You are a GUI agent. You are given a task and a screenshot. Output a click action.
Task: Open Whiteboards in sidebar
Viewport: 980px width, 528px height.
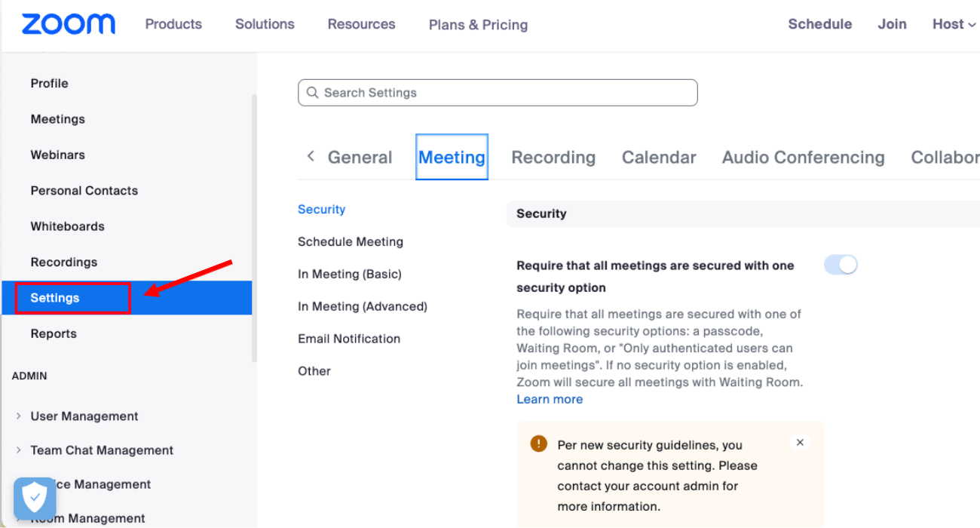point(67,226)
